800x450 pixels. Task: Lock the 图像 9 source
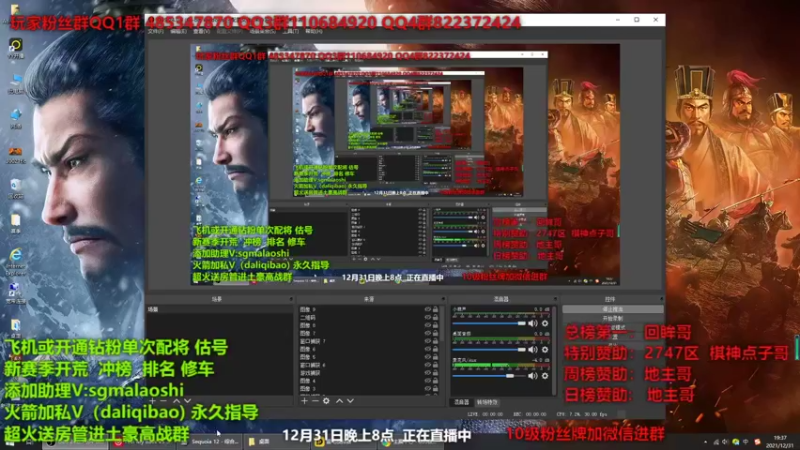click(435, 309)
